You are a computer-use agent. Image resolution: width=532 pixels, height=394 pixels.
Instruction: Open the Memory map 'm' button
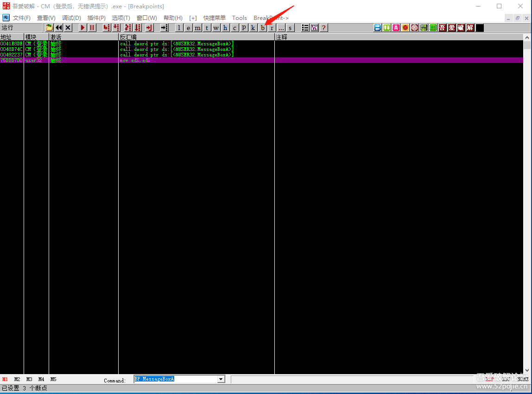(198, 28)
